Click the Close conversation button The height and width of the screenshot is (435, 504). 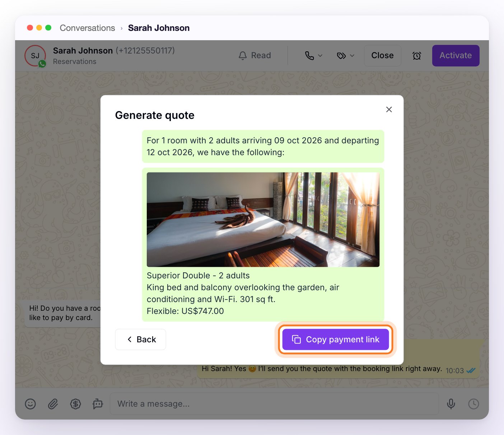tap(383, 56)
